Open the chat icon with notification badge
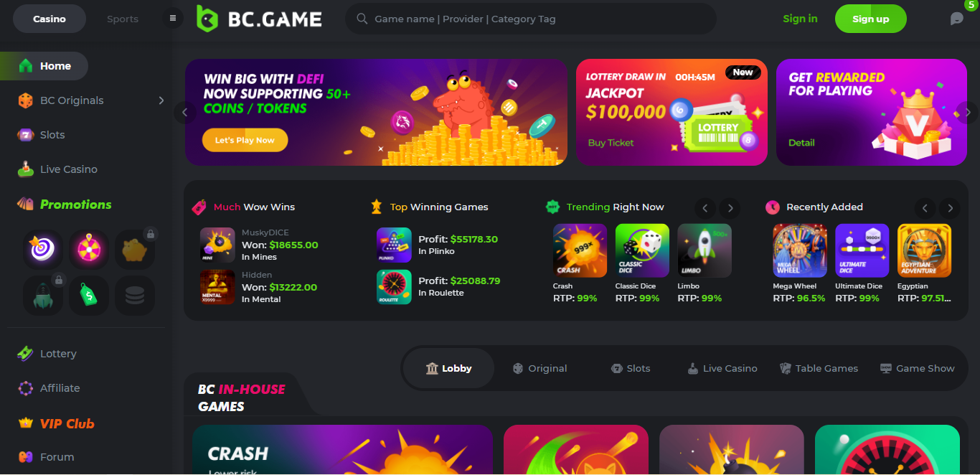Screen dimensions: 980x475 [x=958, y=19]
